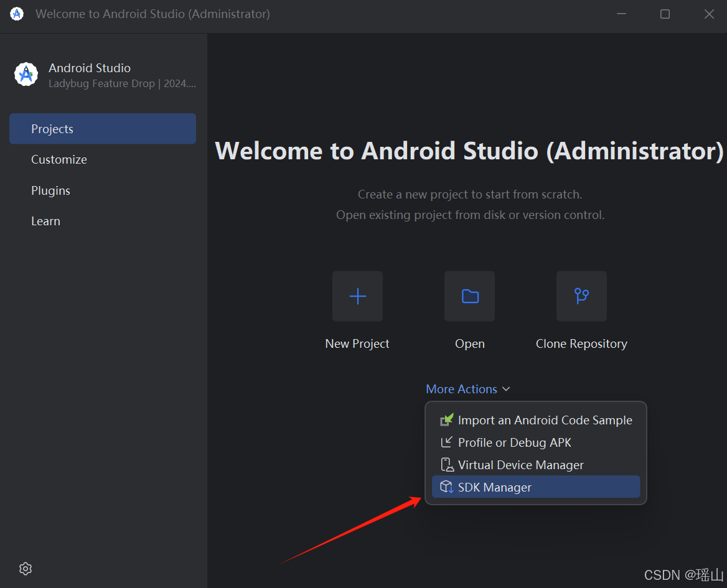727x588 pixels.
Task: Click the Ladybug Feature Drop version text
Action: (123, 83)
